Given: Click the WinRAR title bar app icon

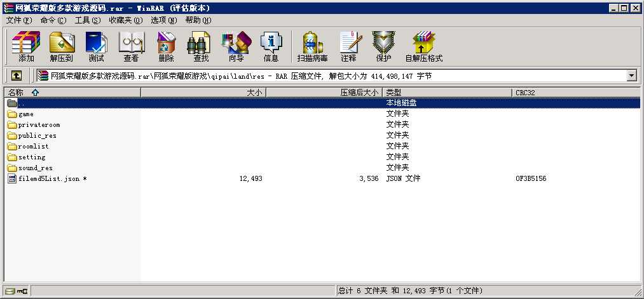Looking at the screenshot, I should [8, 8].
